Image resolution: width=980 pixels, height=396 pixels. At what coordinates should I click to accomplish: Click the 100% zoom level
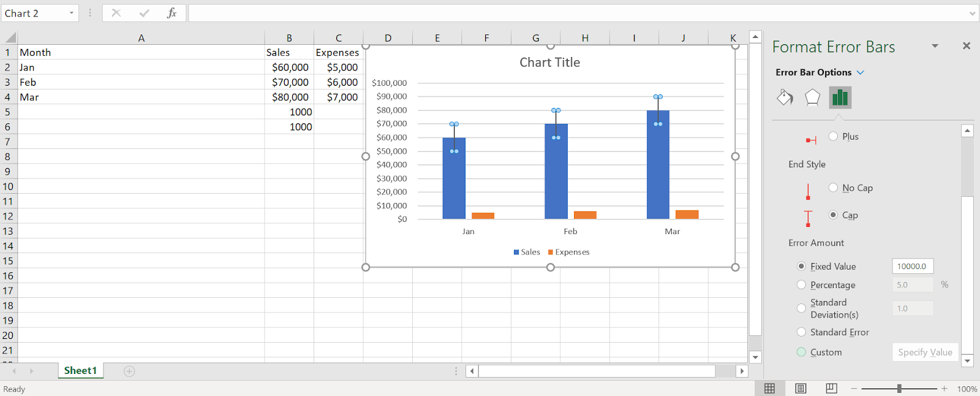[967, 389]
